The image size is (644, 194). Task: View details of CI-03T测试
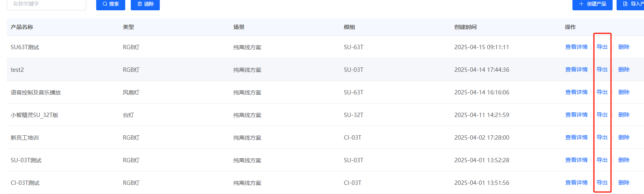pos(576,182)
